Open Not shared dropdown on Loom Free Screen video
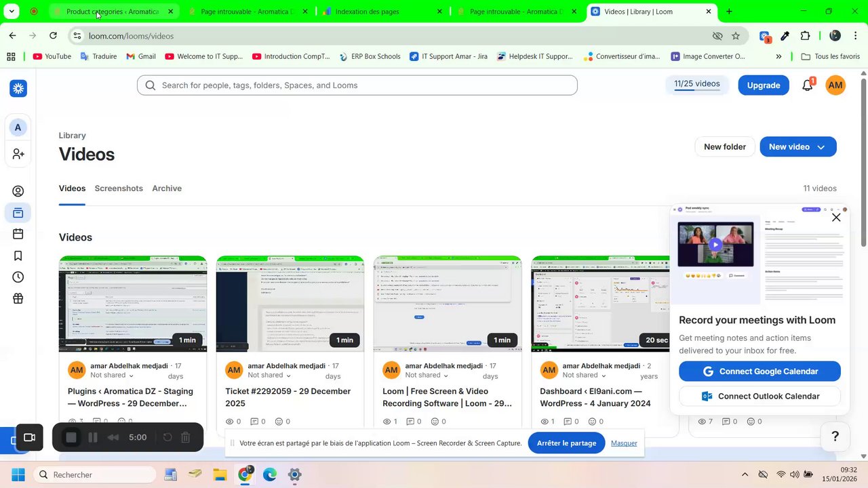 click(427, 375)
